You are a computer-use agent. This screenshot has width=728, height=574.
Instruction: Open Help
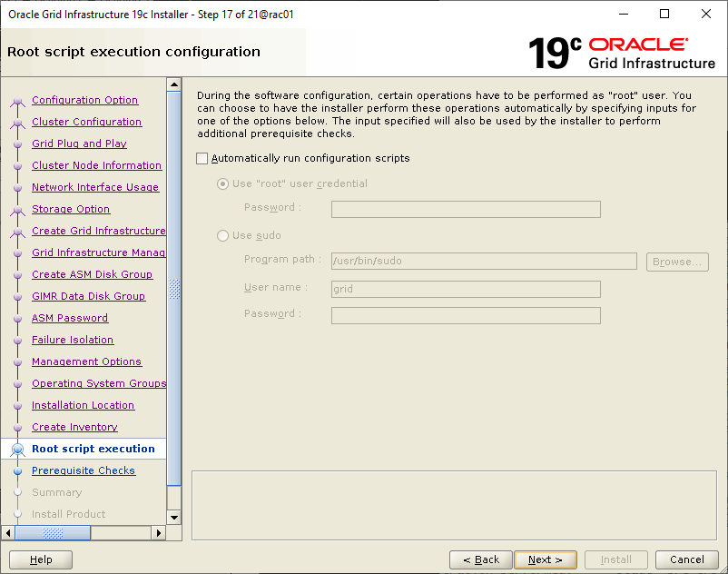pos(41,559)
